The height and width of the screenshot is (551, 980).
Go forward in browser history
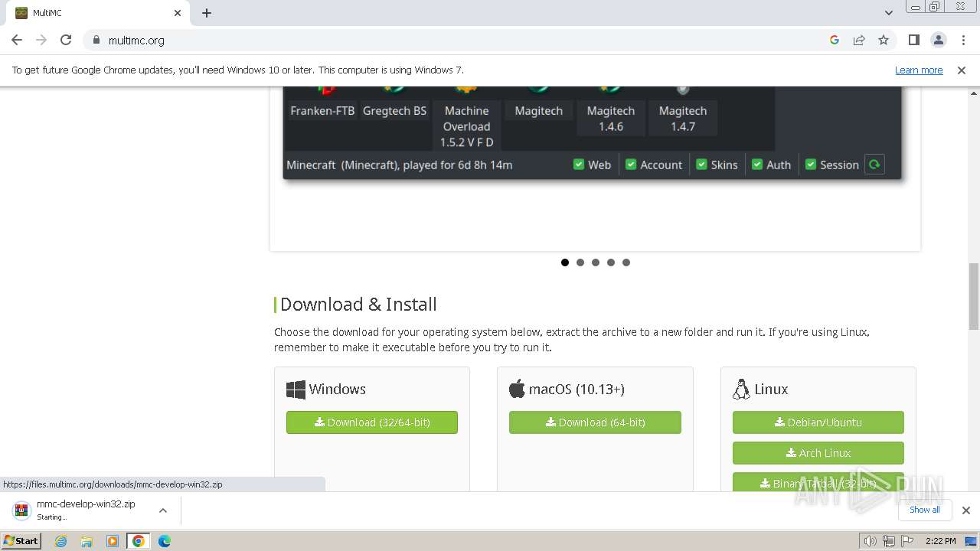point(41,40)
